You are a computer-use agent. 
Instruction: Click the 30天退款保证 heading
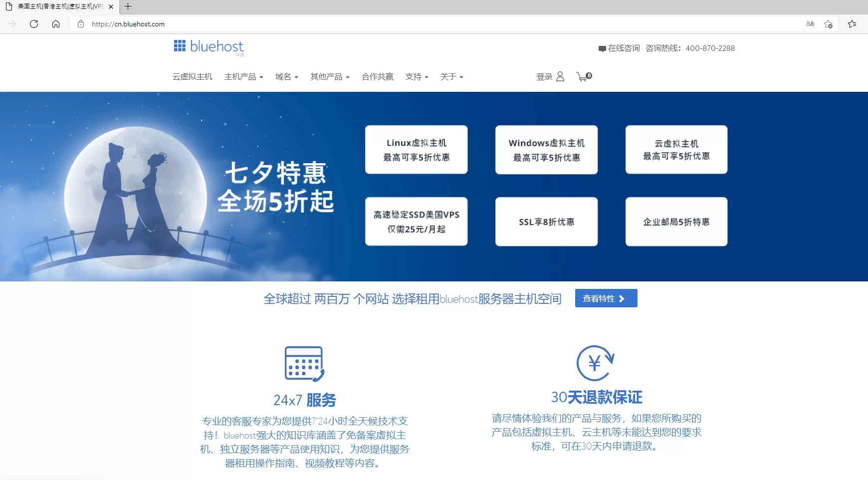[x=597, y=397]
